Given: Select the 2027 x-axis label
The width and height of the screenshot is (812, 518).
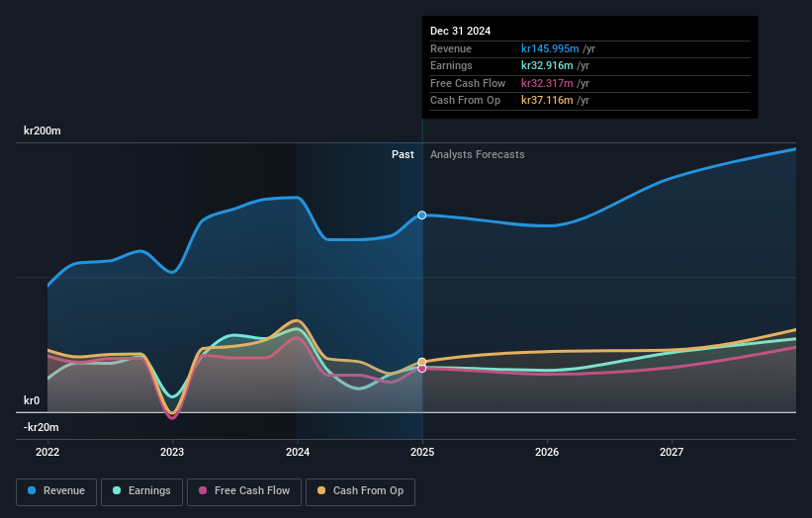Looking at the screenshot, I should (672, 452).
